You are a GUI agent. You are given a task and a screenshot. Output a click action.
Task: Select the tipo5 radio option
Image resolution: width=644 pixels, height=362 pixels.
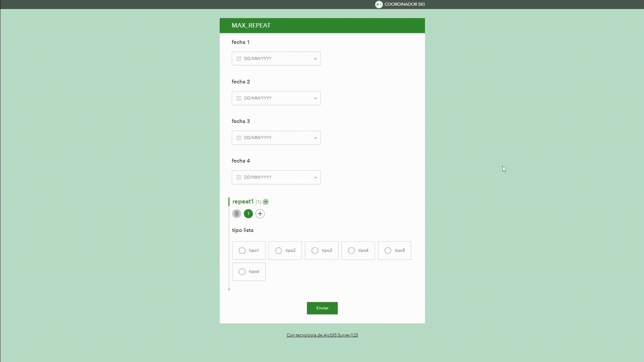click(x=388, y=251)
